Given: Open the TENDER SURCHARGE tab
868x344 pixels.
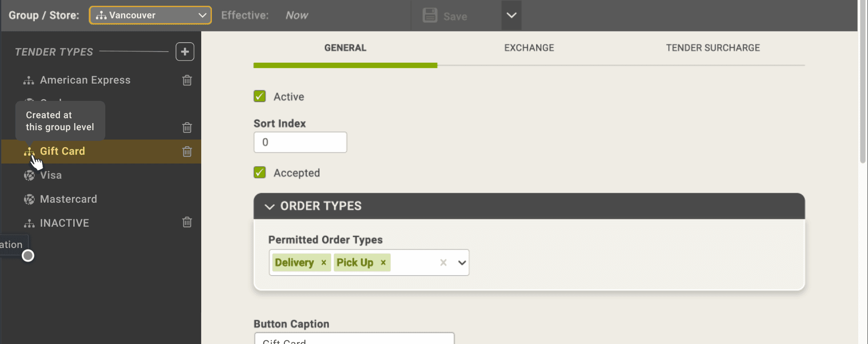Looking at the screenshot, I should click(x=713, y=48).
